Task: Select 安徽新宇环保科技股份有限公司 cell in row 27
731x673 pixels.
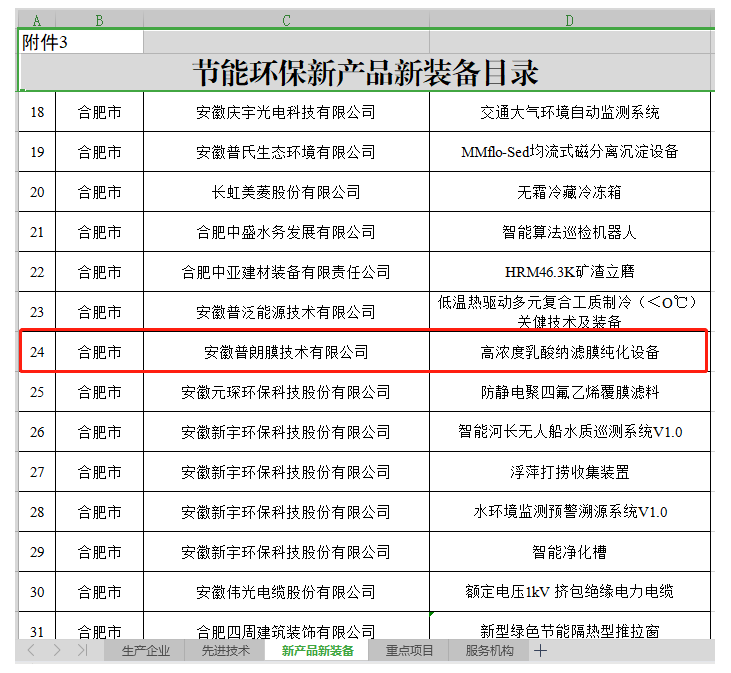Action: pos(286,472)
